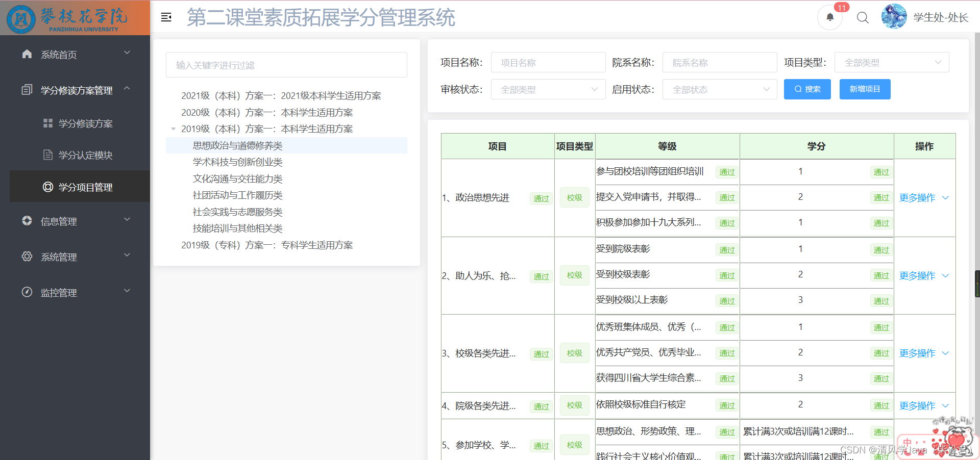The height and width of the screenshot is (460, 980).
Task: Open the 启用状态 dropdown
Action: (x=720, y=89)
